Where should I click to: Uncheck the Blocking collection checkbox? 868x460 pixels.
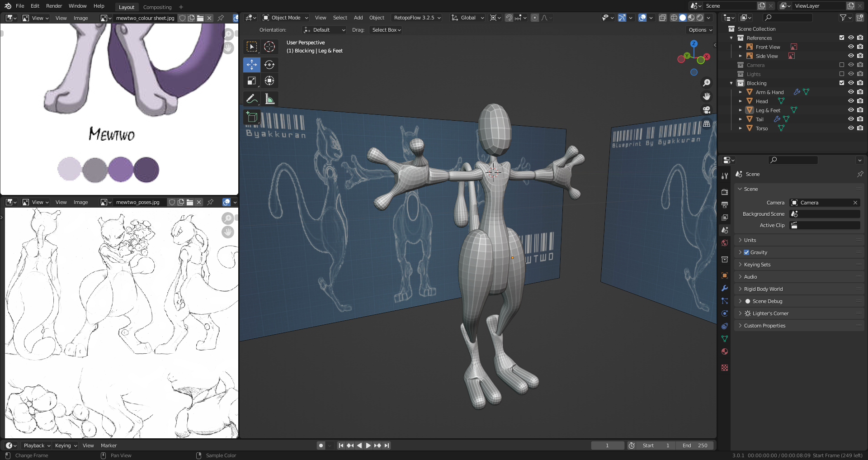[x=842, y=83]
